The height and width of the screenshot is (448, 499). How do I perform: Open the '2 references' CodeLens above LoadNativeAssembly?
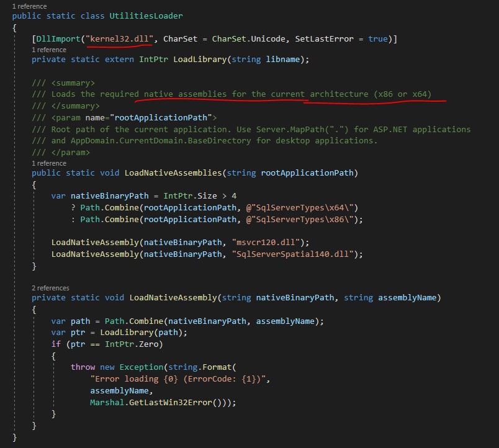(x=50, y=288)
